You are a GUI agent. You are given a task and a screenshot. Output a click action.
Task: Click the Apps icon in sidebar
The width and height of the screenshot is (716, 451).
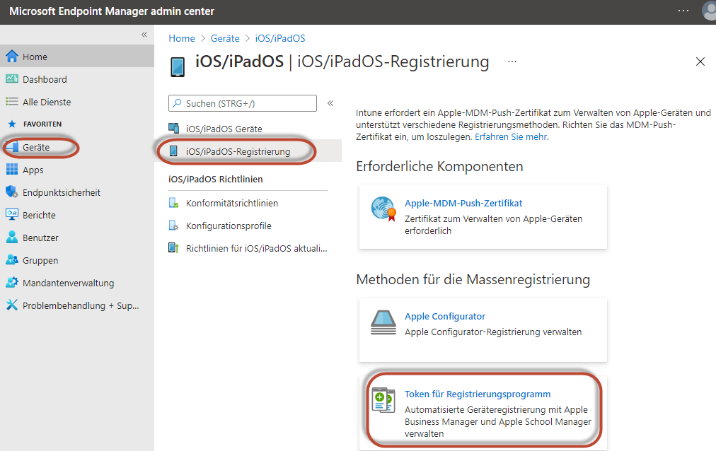[12, 170]
